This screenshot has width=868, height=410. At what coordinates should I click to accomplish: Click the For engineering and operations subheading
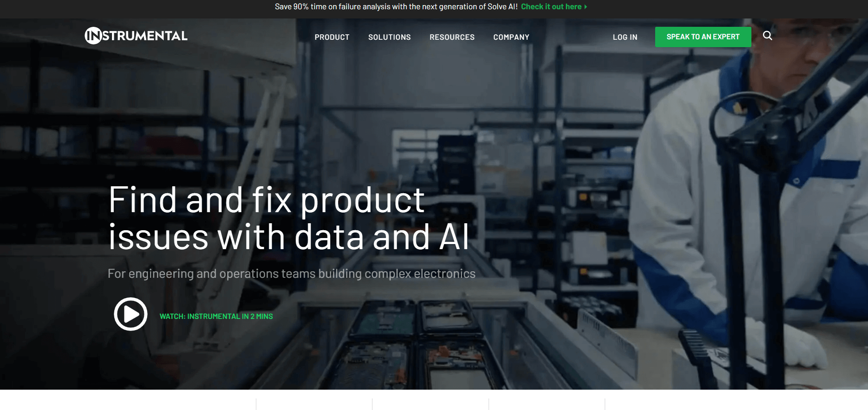[x=291, y=274]
